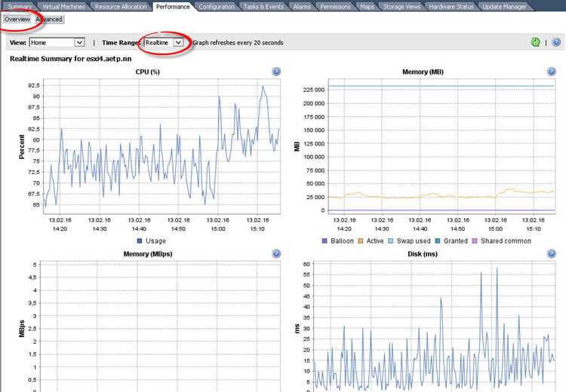Open the Summary tab
Screen dimensions: 566x392
(x=20, y=7)
